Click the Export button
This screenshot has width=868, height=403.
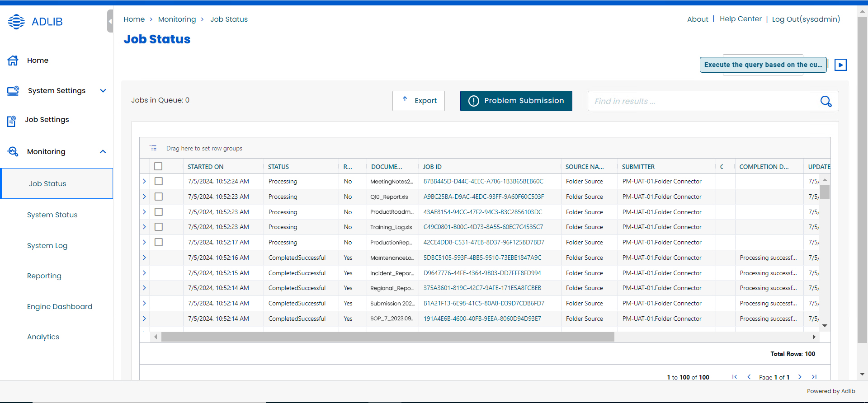pyautogui.click(x=419, y=101)
